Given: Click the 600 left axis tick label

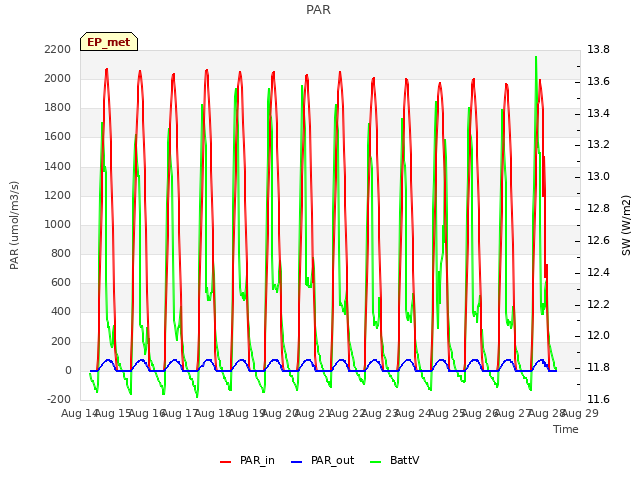Looking at the screenshot, I should 61,283.
